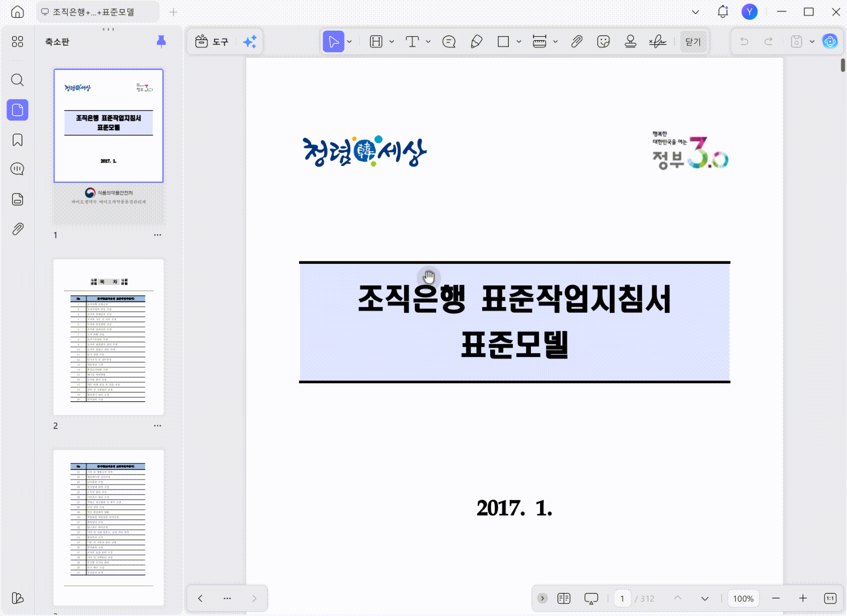Attach a file with paperclip tool
Image resolution: width=847 pixels, height=616 pixels.
(x=577, y=42)
